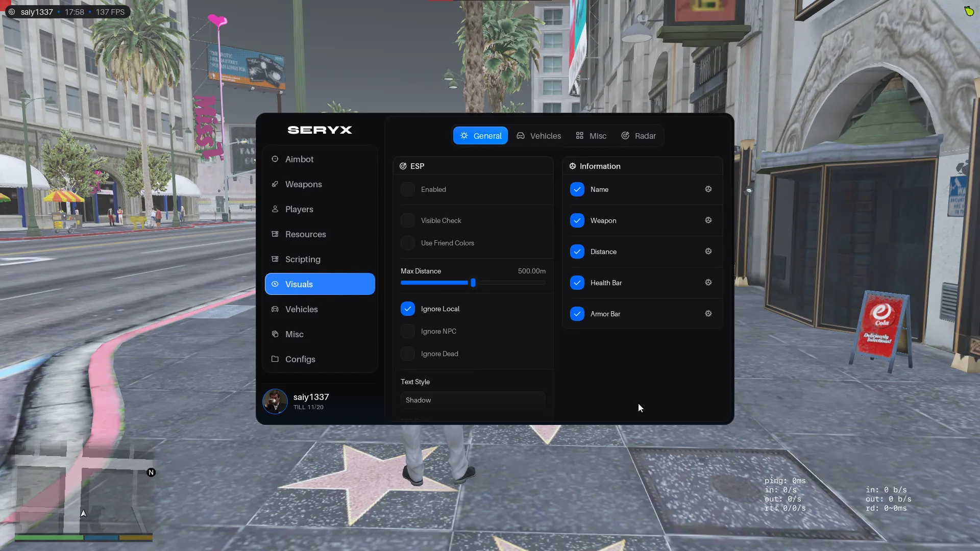Open settings gear for Armor Bar row

[708, 314]
